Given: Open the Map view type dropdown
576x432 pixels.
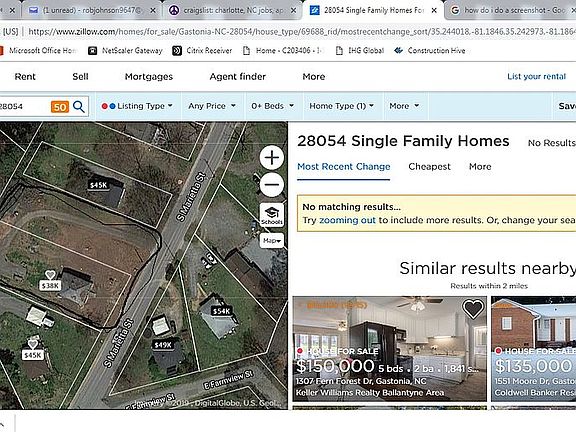Looking at the screenshot, I should (272, 241).
